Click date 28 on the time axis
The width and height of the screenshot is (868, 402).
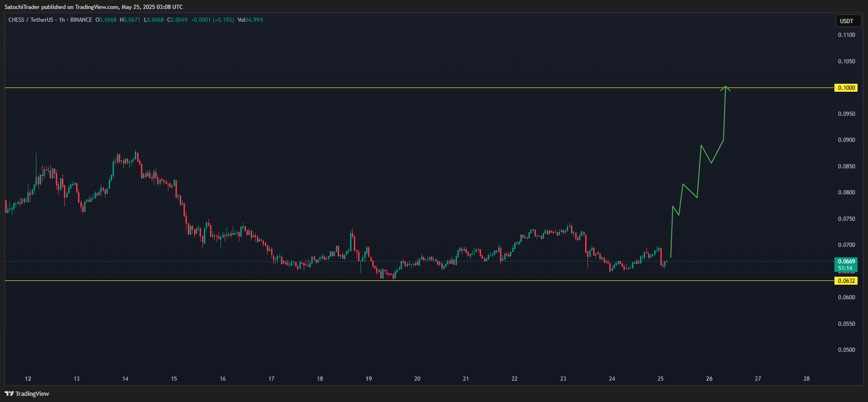[807, 379]
